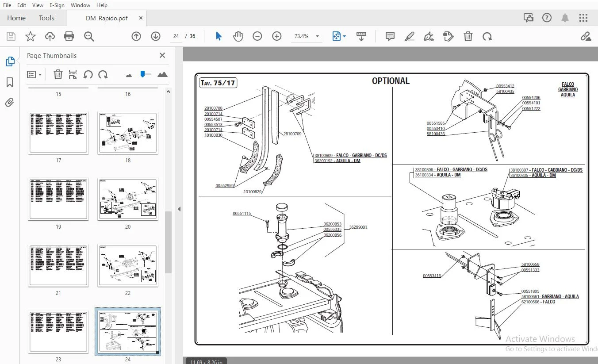Click the thumbnails panel scroll up arrow

pos(168,91)
